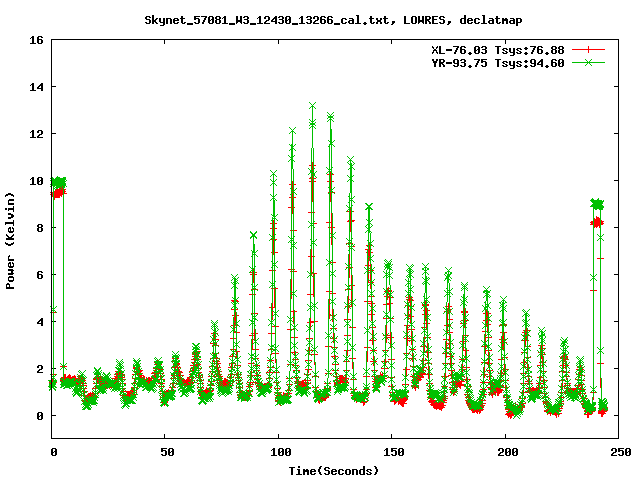Click x-axis tick value 50
This screenshot has width=640, height=480.
point(167,452)
